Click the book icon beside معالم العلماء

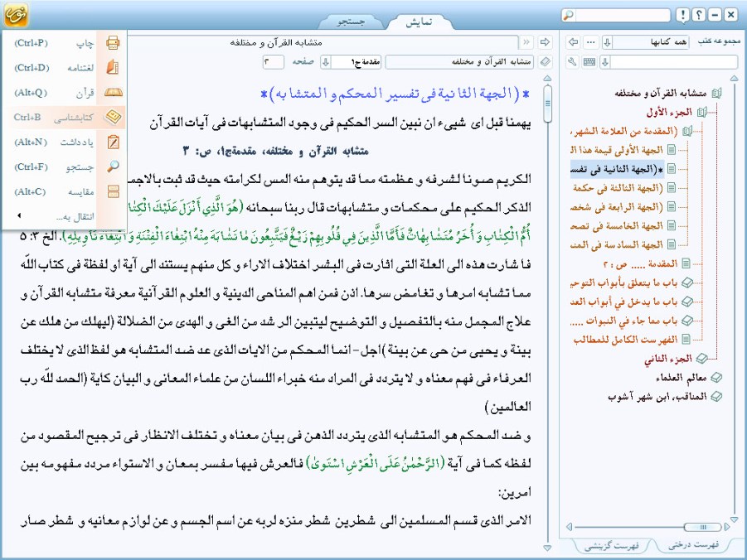point(716,378)
